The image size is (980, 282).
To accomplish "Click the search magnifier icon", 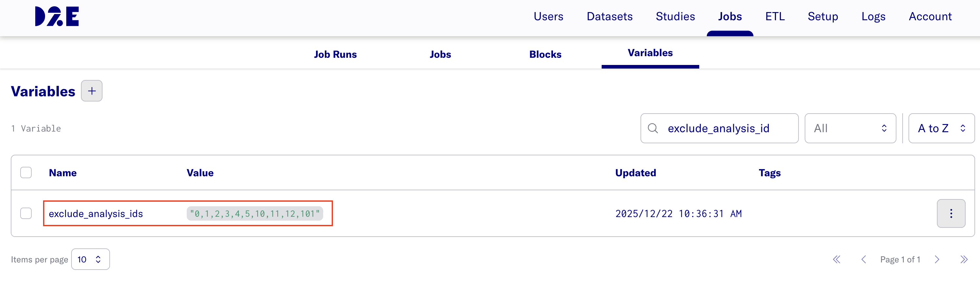I will (653, 128).
